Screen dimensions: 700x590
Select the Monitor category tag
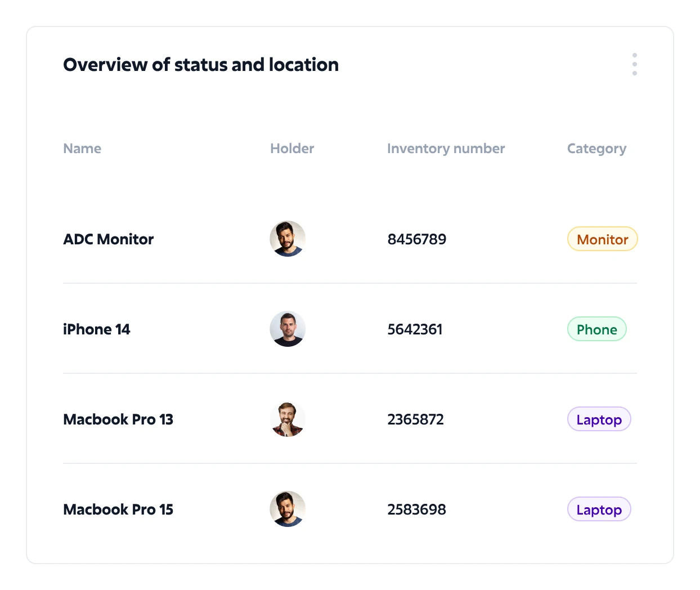click(602, 239)
